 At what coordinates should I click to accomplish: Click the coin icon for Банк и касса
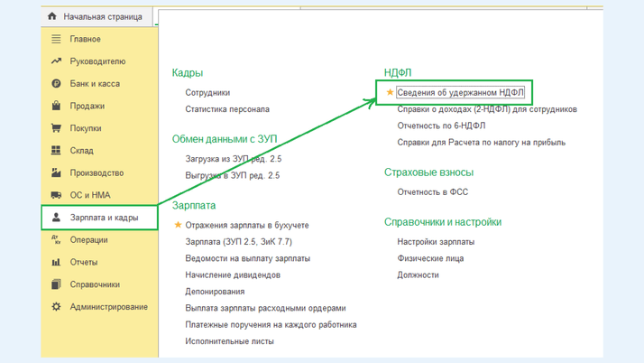pos(56,84)
